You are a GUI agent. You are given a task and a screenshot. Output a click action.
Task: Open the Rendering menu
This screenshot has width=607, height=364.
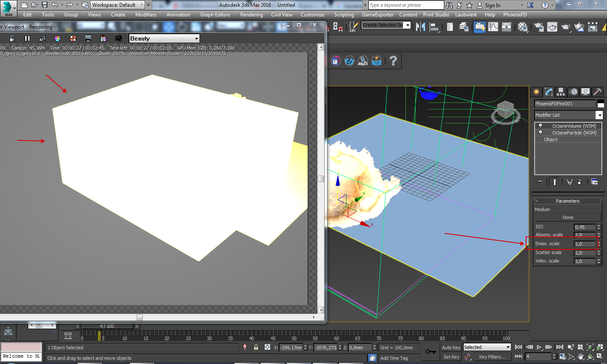pyautogui.click(x=251, y=15)
